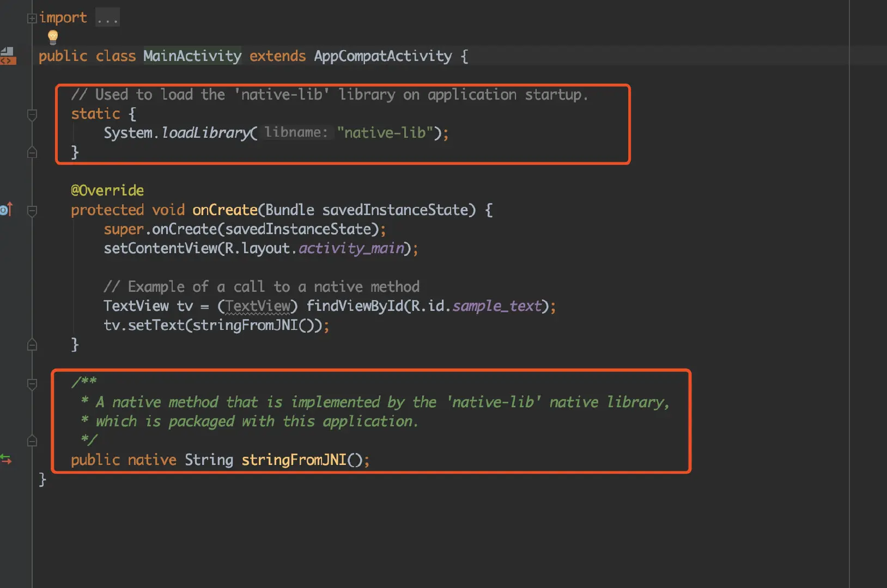Click the native method navigation gutter icon

[x=6, y=460]
